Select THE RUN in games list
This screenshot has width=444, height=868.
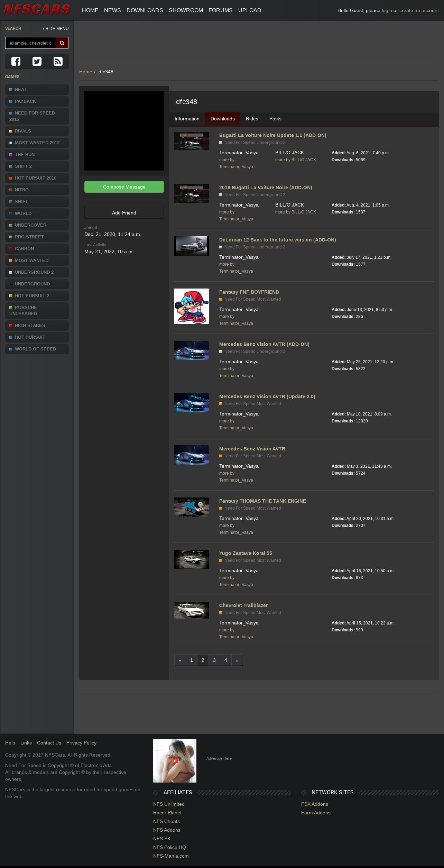tap(37, 155)
